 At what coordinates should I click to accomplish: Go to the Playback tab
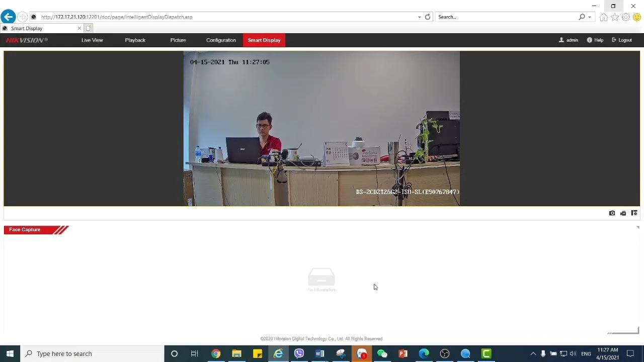click(135, 40)
